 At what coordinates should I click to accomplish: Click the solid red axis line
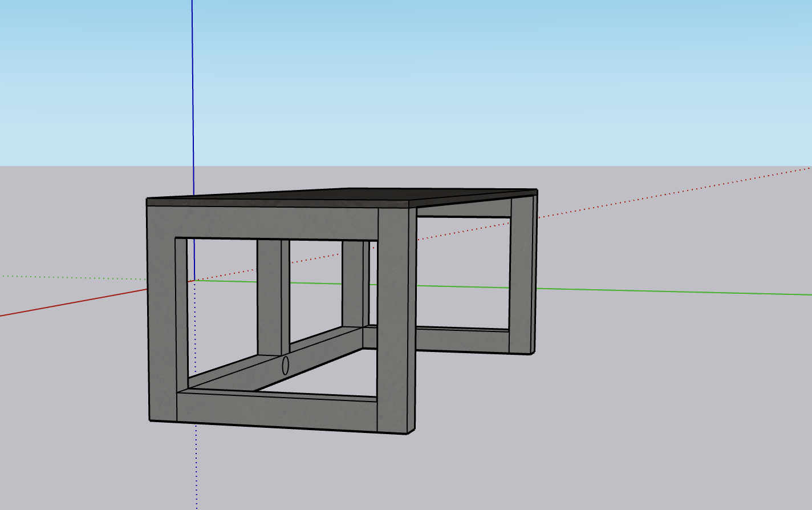73,302
